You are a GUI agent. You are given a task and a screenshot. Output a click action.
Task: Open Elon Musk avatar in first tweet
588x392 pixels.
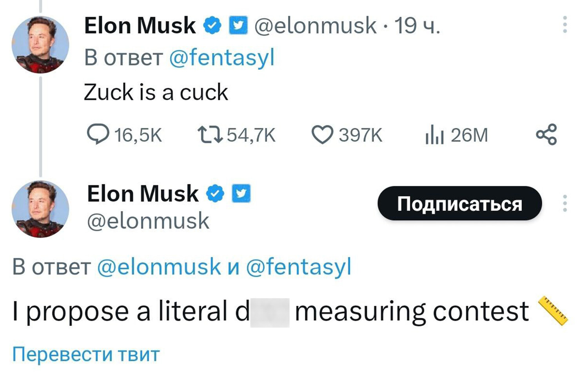(40, 45)
